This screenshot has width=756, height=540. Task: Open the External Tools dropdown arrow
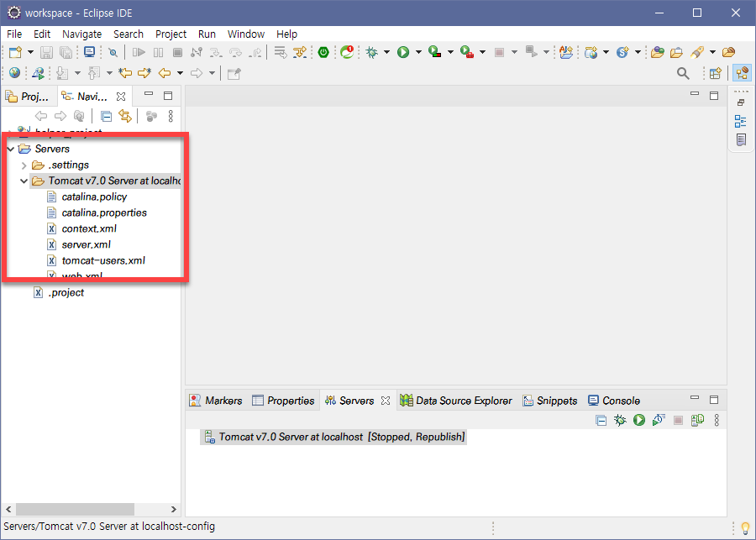tap(482, 52)
